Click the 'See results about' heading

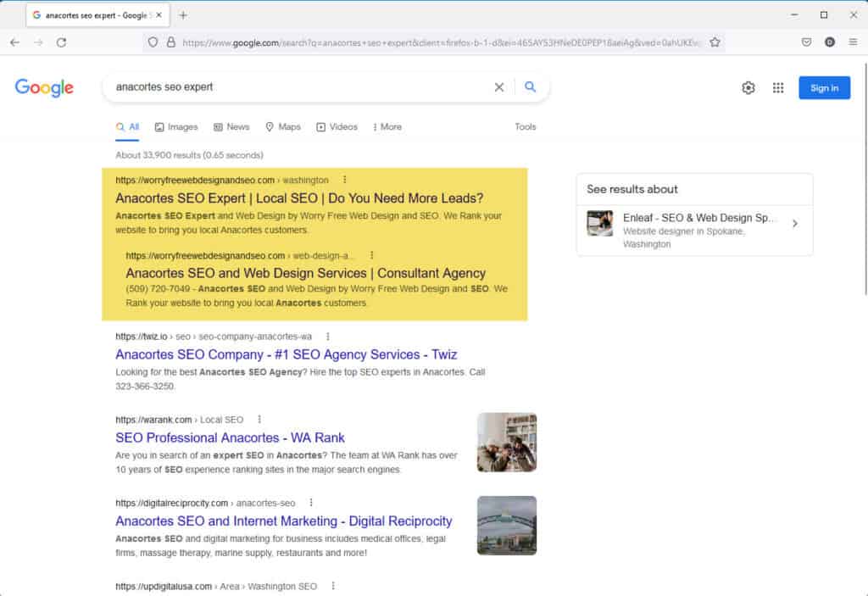coord(632,189)
